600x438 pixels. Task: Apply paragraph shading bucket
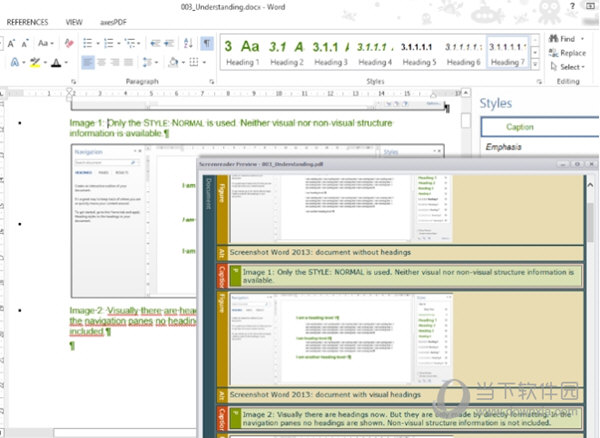coord(173,62)
